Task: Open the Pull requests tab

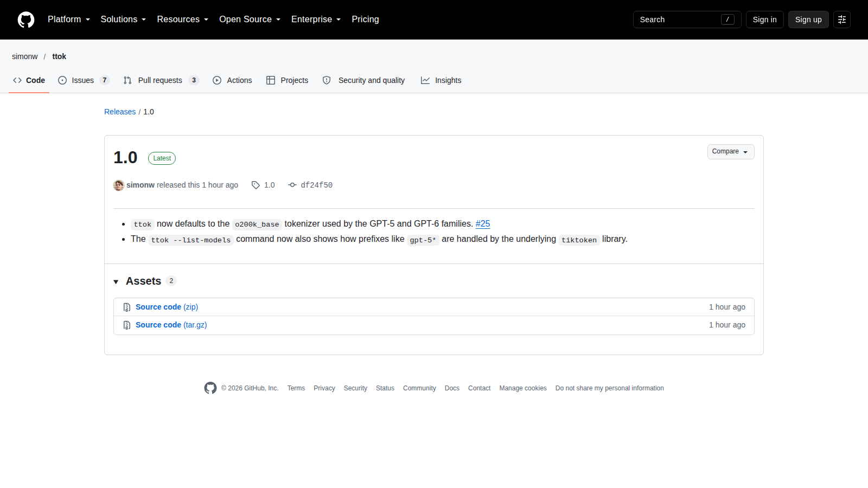Action: [x=161, y=80]
